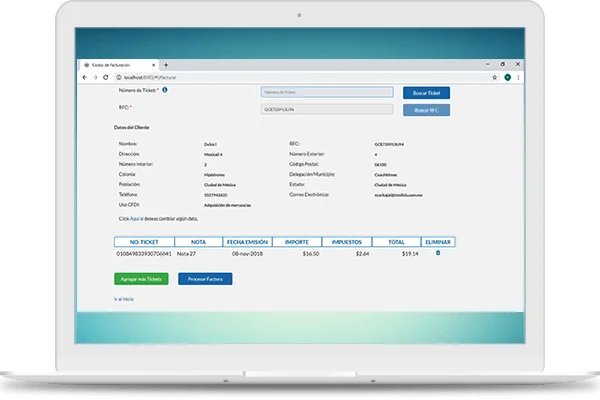
Task: Click into the RFC input field
Action: coord(327,109)
